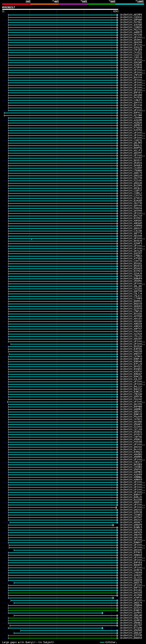Viewport: 146px width, 644px height.
Task: Click the short alignment bar of UniRef100_Q1PBV0
Action: coord(56,613)
